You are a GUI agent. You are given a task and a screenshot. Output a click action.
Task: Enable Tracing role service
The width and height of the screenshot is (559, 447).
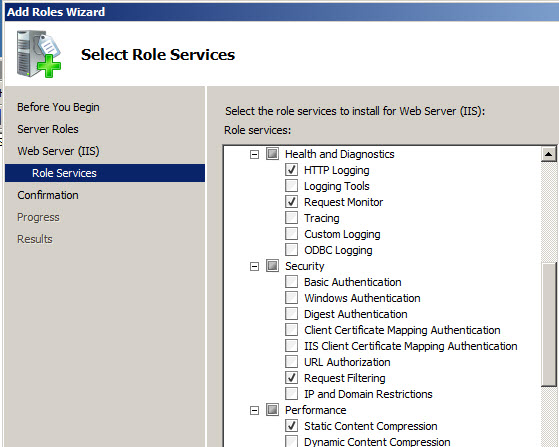[292, 218]
